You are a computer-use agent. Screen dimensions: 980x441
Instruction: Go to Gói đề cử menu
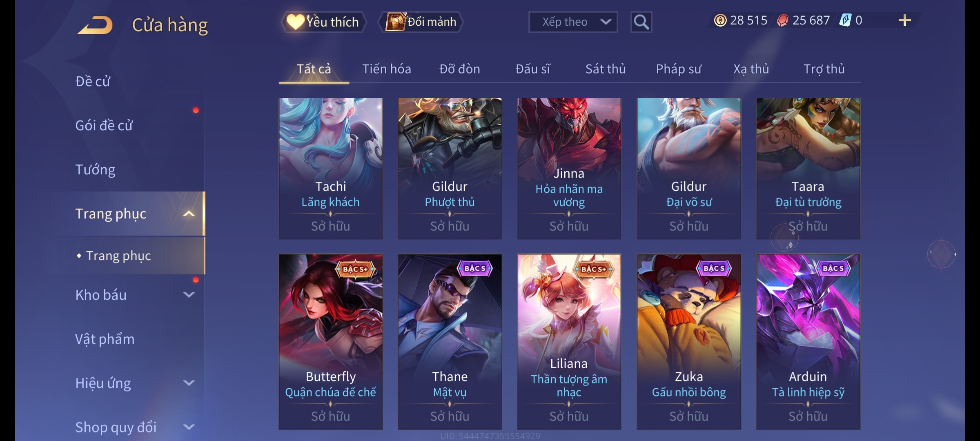(104, 125)
